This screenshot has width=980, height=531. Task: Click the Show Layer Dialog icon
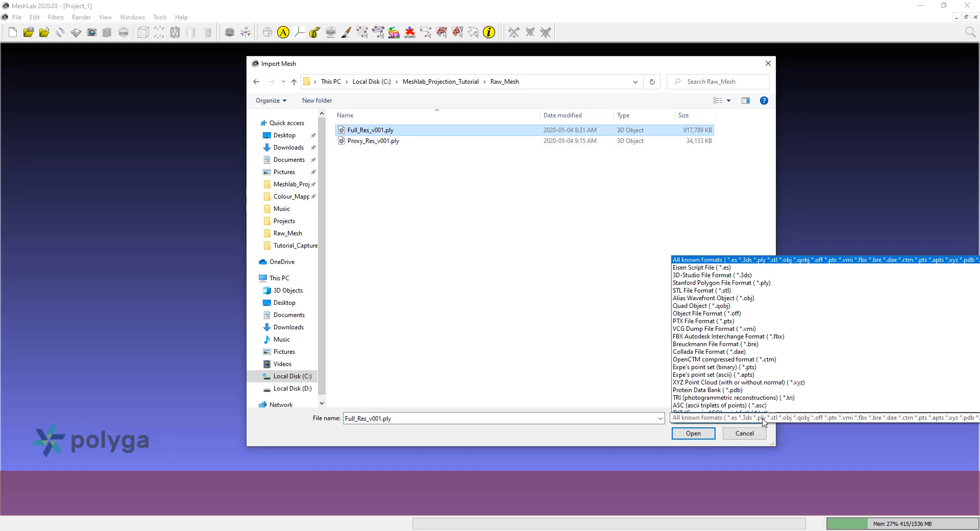pos(107,33)
